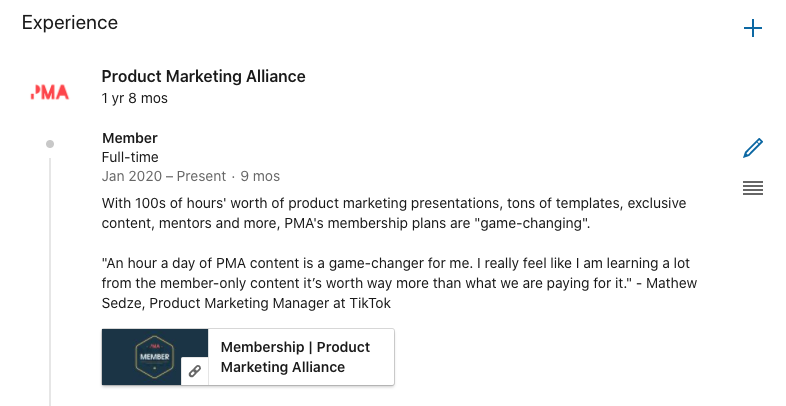Open Product Marketing Alliance company page
Viewport: 786px width, 406px height.
(204, 76)
